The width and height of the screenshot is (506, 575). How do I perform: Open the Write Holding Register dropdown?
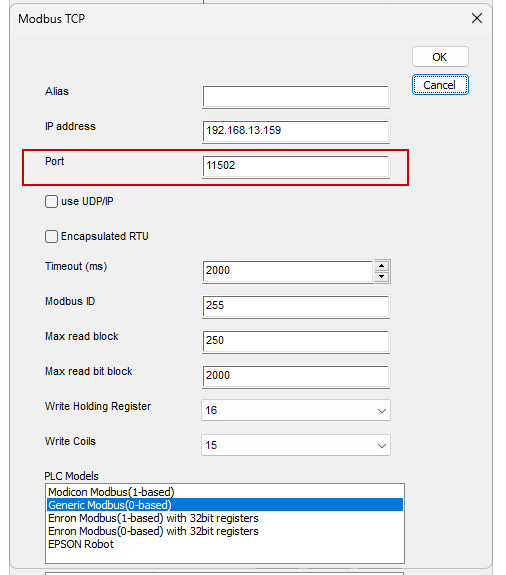(296, 410)
